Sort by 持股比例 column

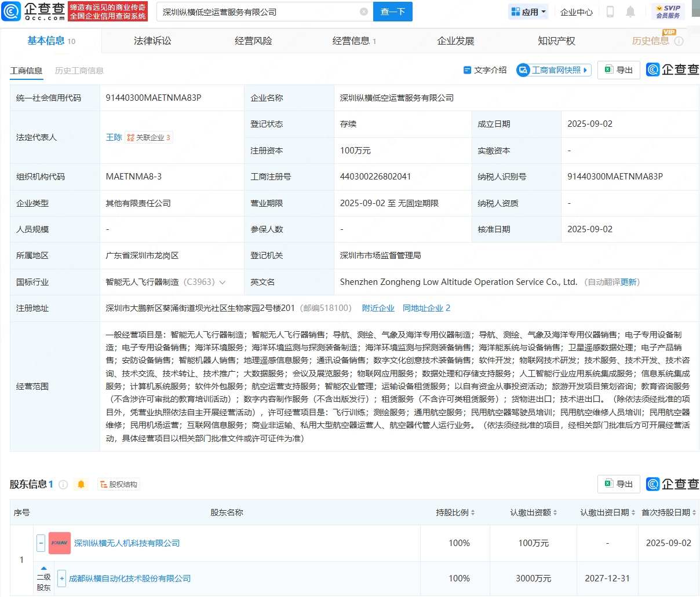pos(455,512)
